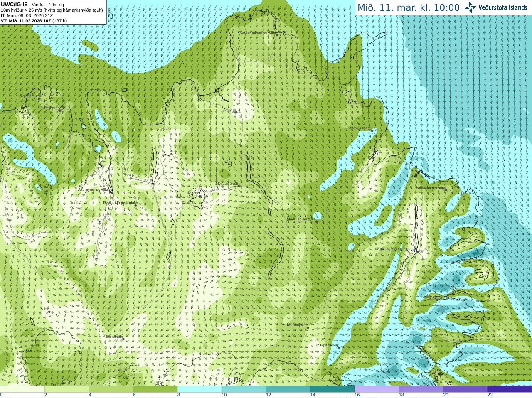Click the Reykir í Fnjóskadal station label
Image resolution: width=532 pixels, height=398 pixels.
119,203
